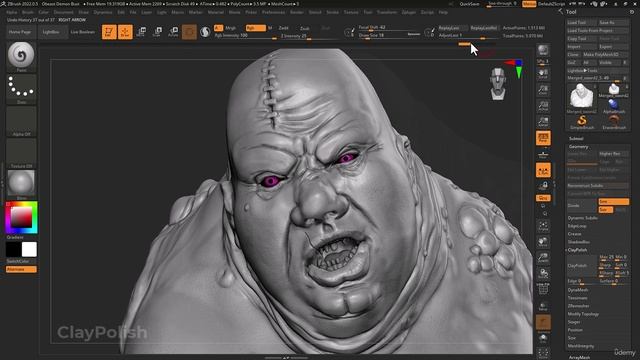
Task: Expand the Dynamic Subdiv section
Action: (x=582, y=218)
